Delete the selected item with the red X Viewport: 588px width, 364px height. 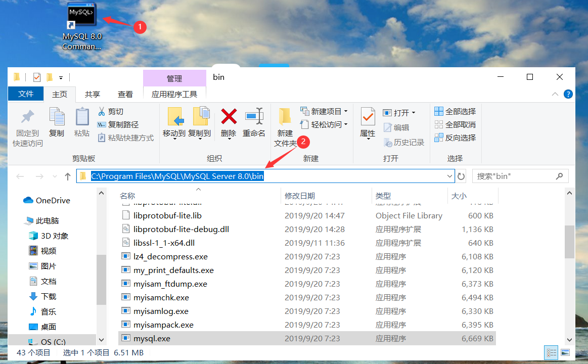pyautogui.click(x=229, y=123)
